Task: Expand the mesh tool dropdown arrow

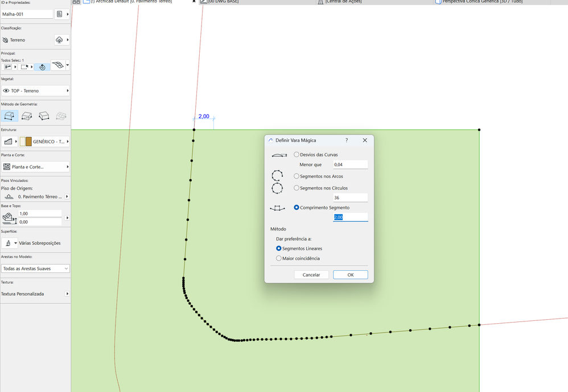Action: pos(67,65)
